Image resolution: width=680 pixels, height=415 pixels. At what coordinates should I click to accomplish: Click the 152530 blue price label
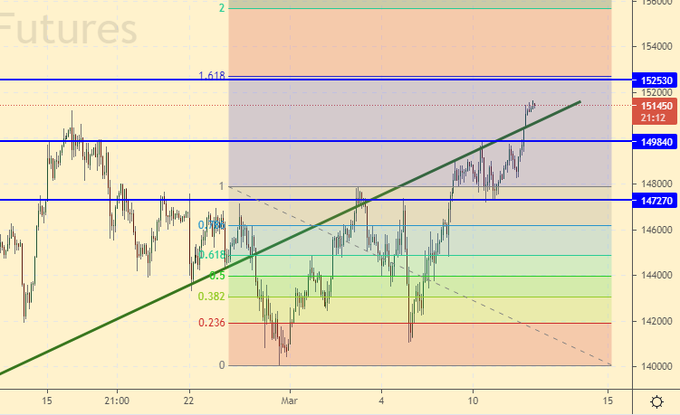655,79
